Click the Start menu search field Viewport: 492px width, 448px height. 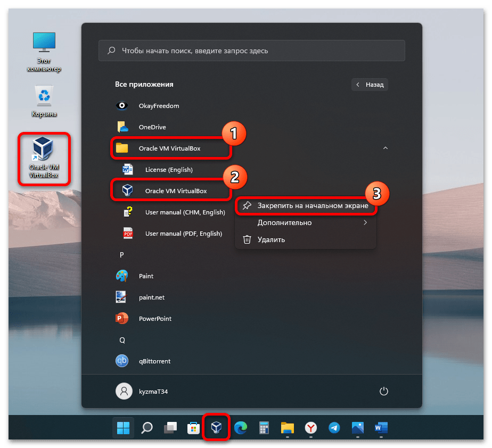pos(252,51)
